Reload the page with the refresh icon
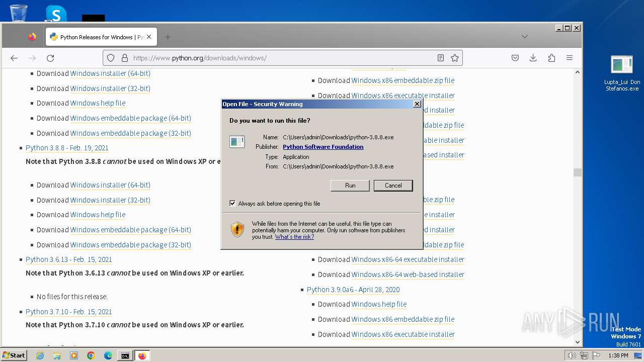 [50, 58]
